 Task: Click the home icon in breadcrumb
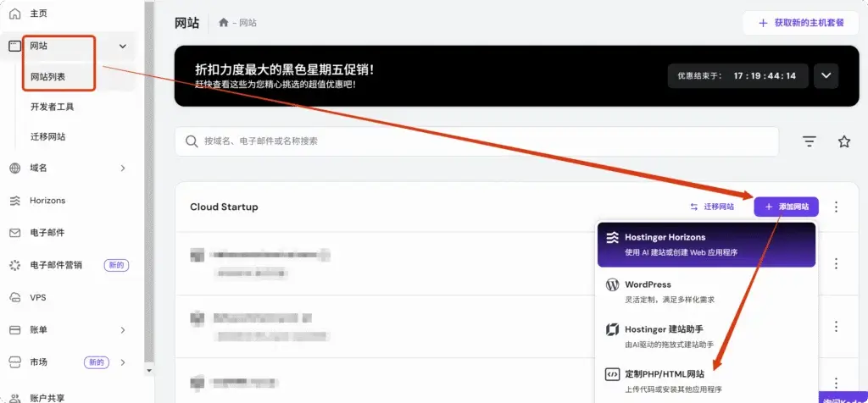(x=224, y=23)
